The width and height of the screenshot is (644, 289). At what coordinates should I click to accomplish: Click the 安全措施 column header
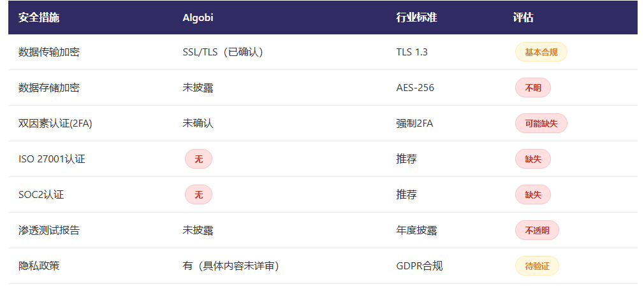tap(39, 18)
